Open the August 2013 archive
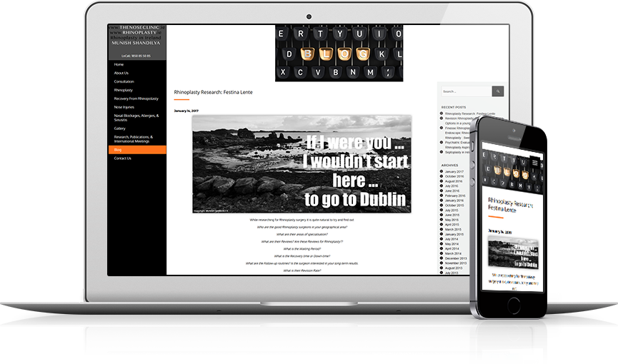 (454, 268)
